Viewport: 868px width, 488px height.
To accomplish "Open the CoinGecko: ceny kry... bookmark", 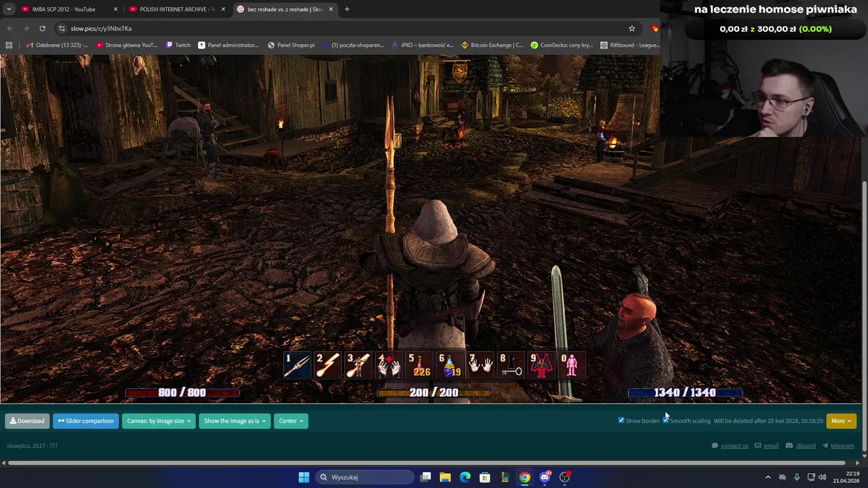I will [x=561, y=45].
